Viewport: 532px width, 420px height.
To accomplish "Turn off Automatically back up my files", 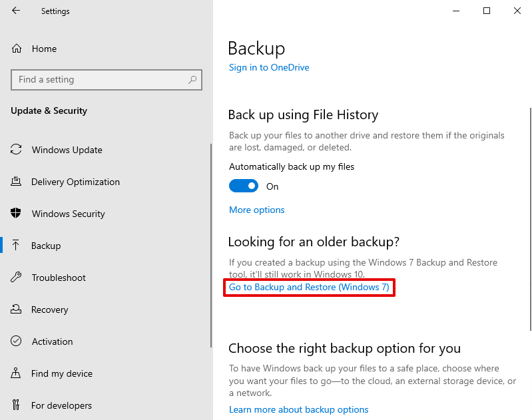I will 244,186.
